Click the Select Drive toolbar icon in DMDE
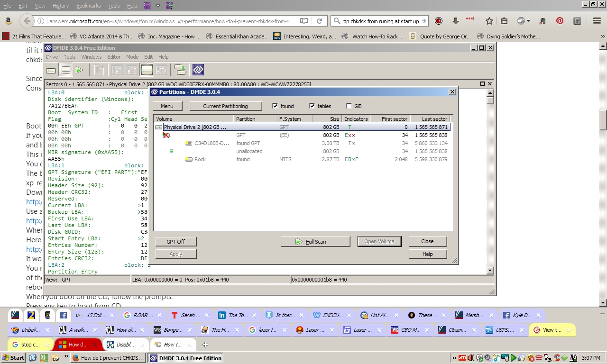Viewport: 607px width, 364px height. coord(51,70)
